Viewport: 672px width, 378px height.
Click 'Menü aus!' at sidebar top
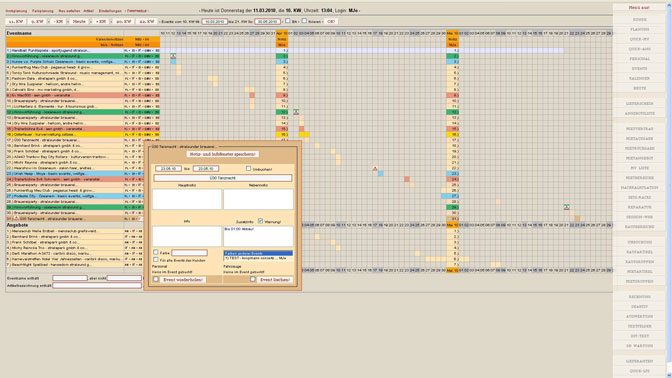click(x=639, y=8)
